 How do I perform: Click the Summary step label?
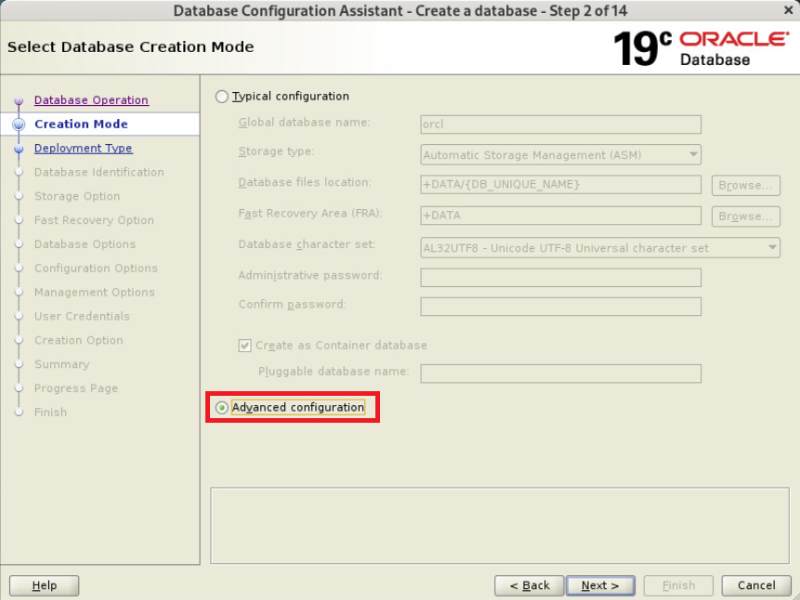click(62, 364)
